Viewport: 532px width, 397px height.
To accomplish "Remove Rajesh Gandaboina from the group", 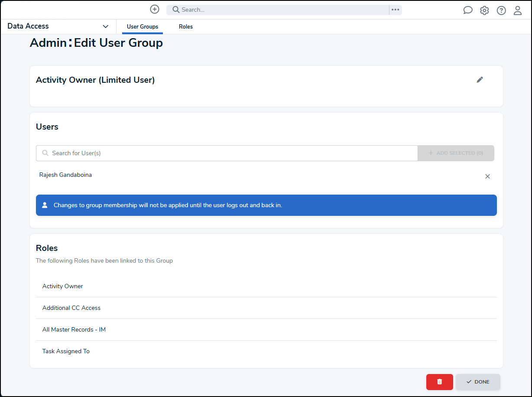I will tap(487, 176).
